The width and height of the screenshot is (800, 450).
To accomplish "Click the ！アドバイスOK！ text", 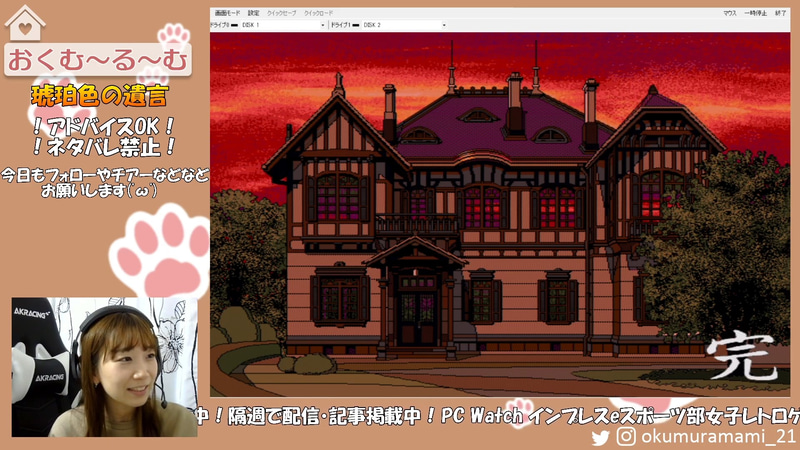I will (104, 126).
